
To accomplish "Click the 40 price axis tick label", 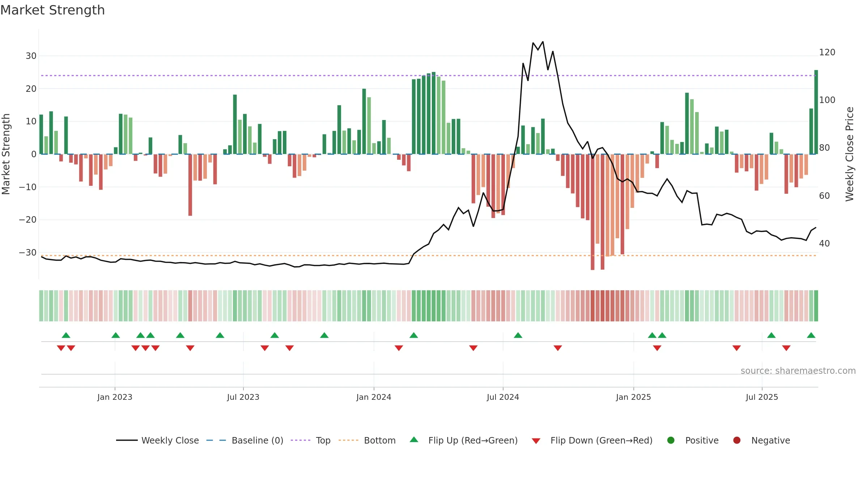I will tap(824, 244).
